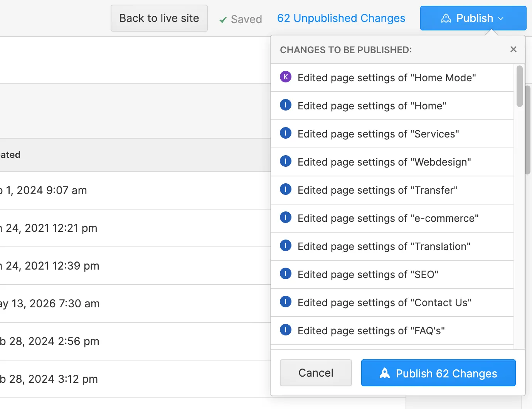This screenshot has height=409, width=532.
Task: Select the "Translation" page settings change
Action: (392, 246)
